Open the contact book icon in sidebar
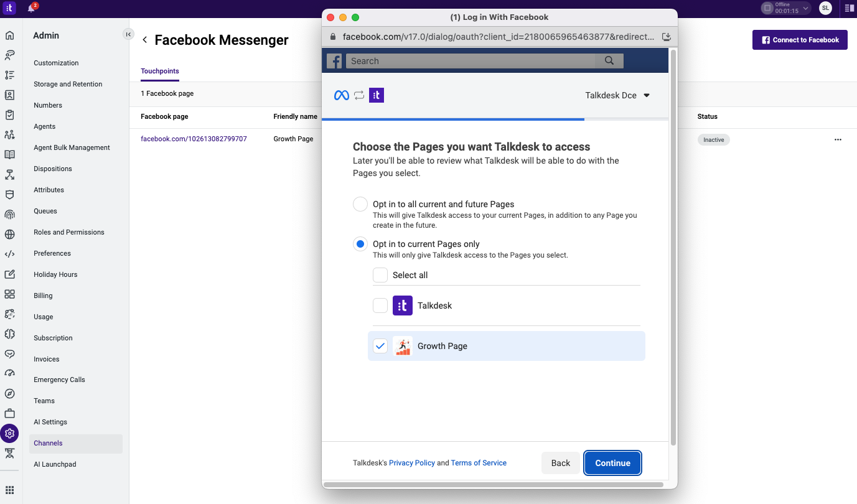The image size is (857, 504). click(9, 95)
